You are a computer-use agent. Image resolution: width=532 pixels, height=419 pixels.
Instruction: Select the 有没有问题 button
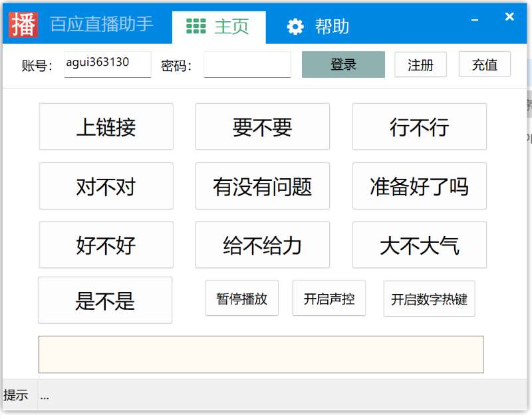[x=263, y=186]
